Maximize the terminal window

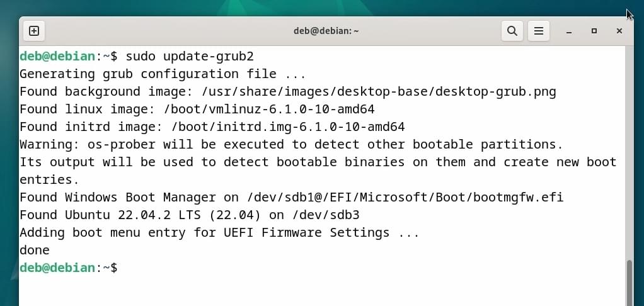click(594, 31)
